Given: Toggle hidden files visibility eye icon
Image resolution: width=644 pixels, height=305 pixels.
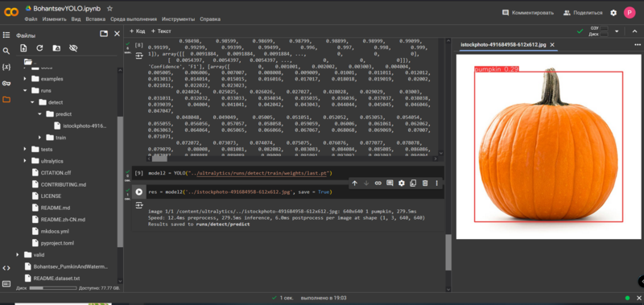Looking at the screenshot, I should coord(73,48).
